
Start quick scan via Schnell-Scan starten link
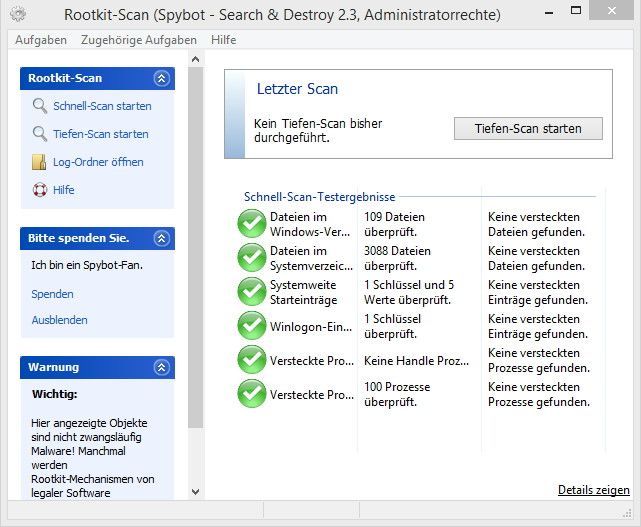point(102,106)
